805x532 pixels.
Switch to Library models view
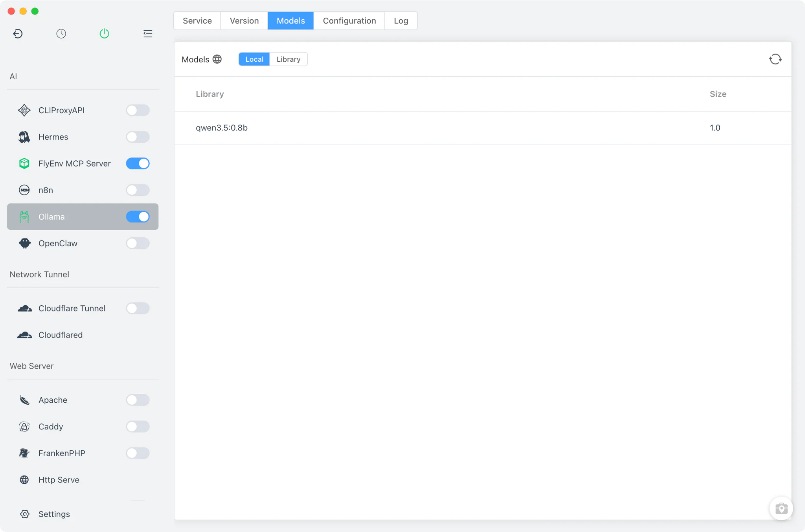pos(289,59)
